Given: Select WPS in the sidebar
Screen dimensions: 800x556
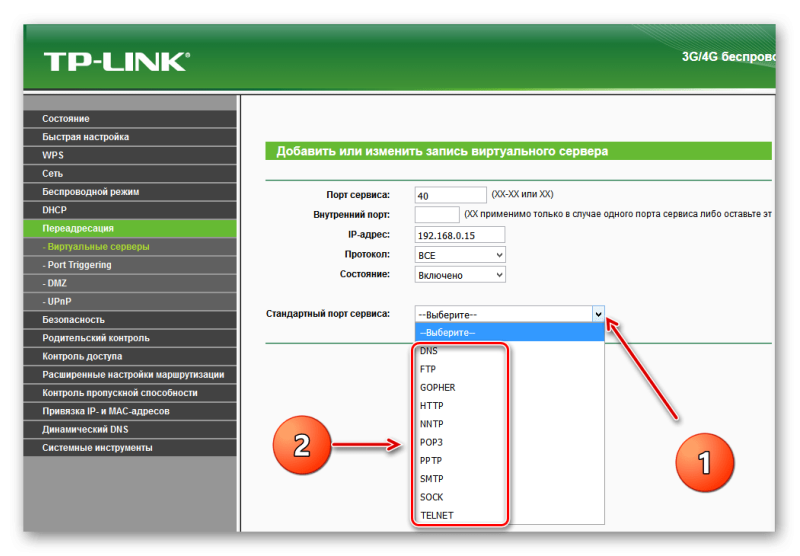Looking at the screenshot, I should [x=130, y=155].
